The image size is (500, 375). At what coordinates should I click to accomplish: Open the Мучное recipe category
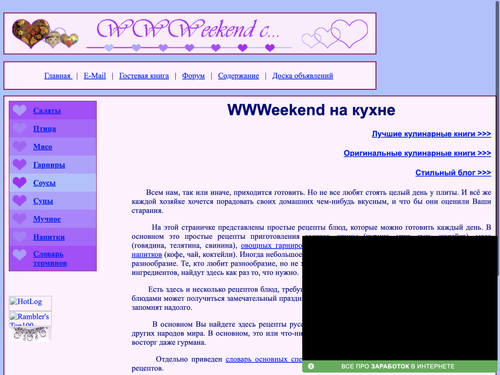coord(47,219)
